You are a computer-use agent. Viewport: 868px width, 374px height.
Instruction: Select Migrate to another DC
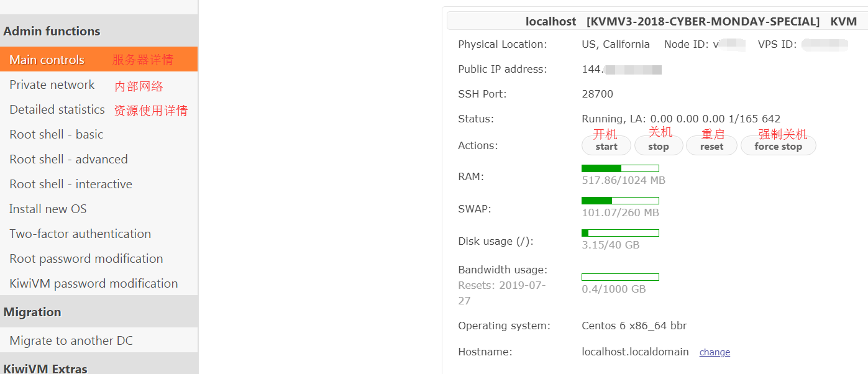pos(99,340)
